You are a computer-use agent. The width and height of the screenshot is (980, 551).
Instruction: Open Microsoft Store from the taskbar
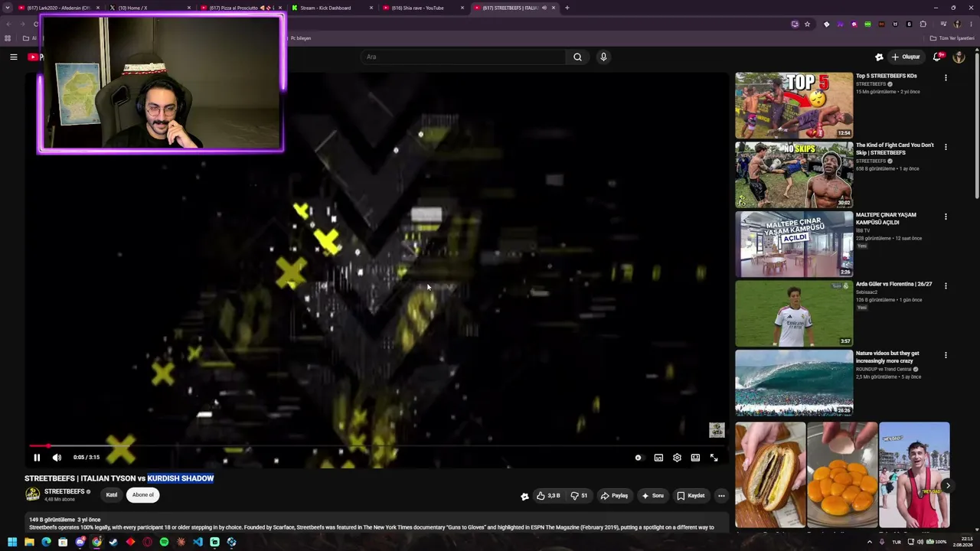[63, 542]
